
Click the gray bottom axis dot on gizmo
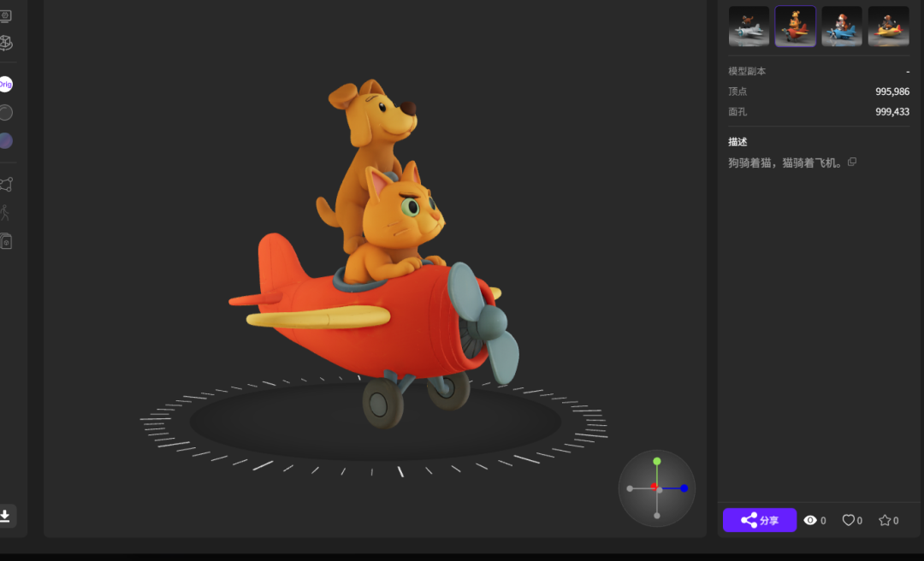point(657,516)
